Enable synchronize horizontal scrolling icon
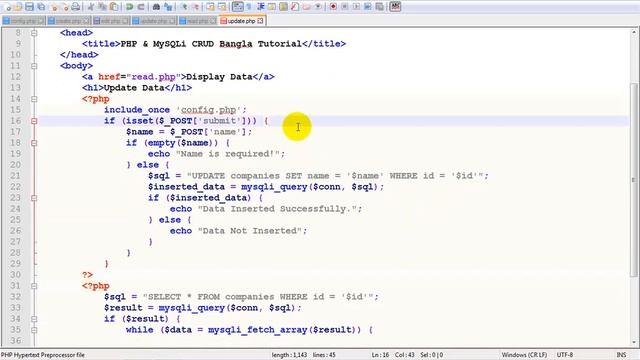 [222, 7]
